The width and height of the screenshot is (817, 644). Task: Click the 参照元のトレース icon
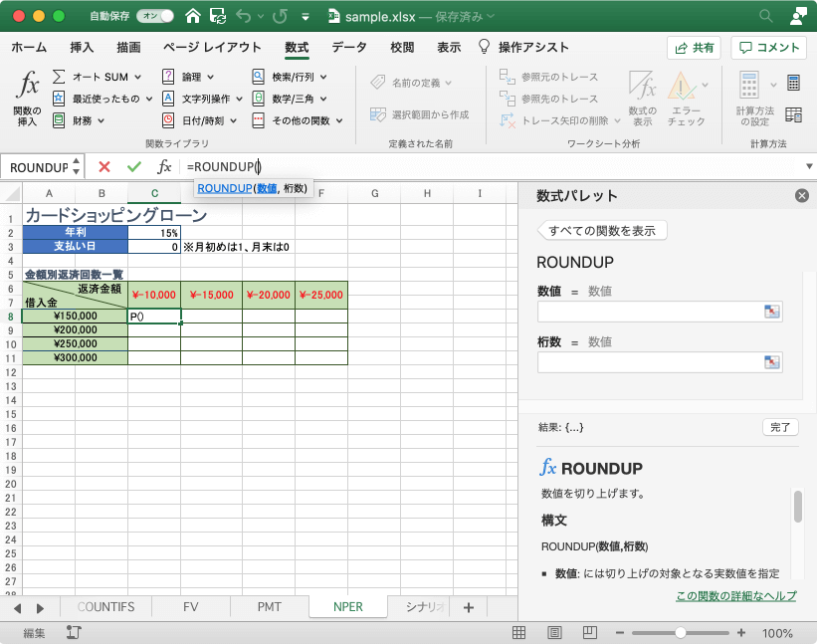tap(507, 77)
